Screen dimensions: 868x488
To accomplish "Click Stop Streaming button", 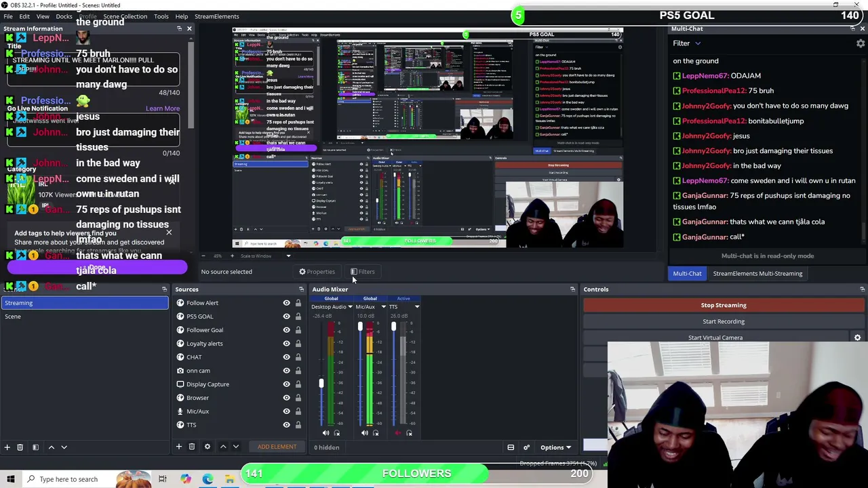I will (x=724, y=305).
